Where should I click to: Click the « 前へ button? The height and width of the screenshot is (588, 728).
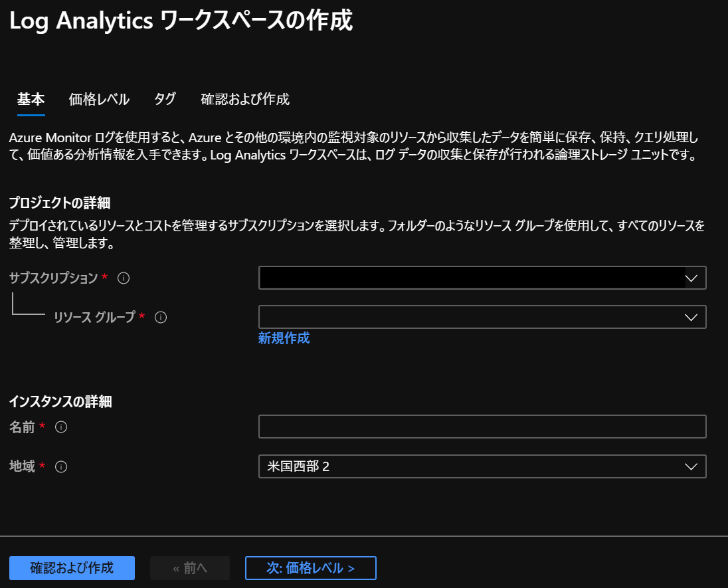tap(190, 568)
